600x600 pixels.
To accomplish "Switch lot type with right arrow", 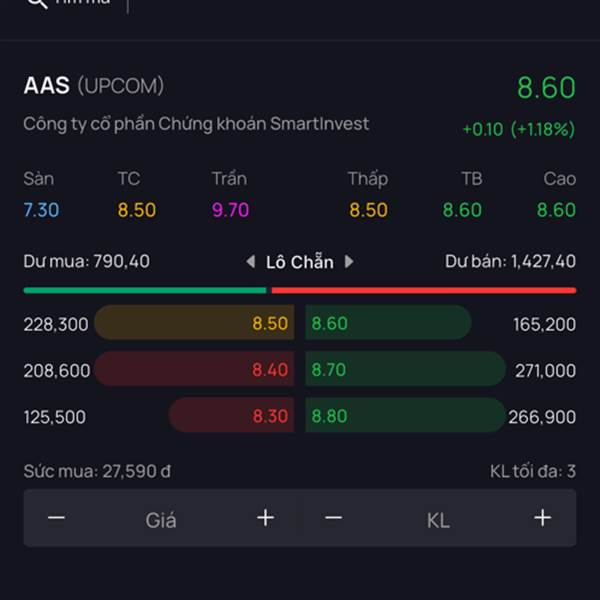I will (349, 262).
